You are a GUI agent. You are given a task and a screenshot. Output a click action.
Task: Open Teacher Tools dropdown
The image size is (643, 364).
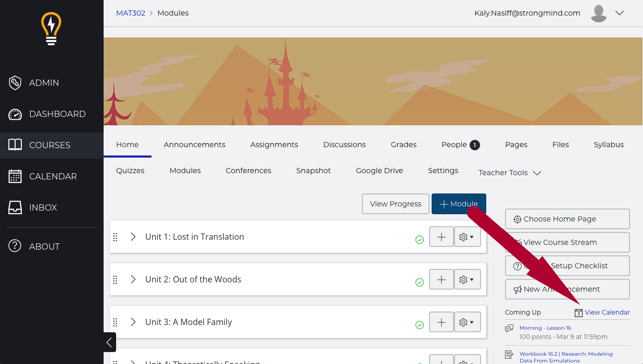(x=510, y=173)
